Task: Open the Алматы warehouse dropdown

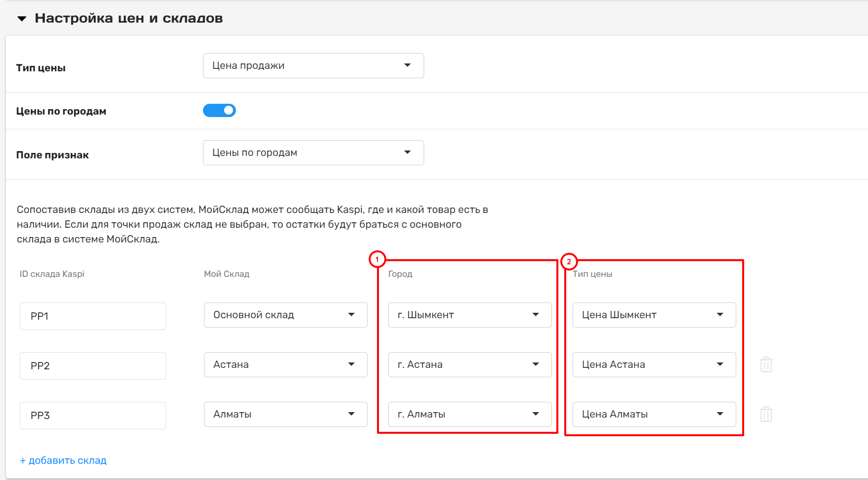Action: [286, 414]
